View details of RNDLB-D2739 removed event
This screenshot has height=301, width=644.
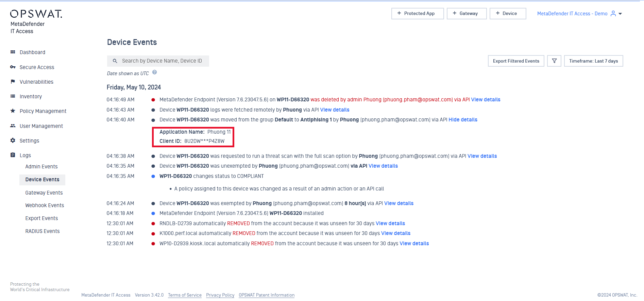point(390,223)
